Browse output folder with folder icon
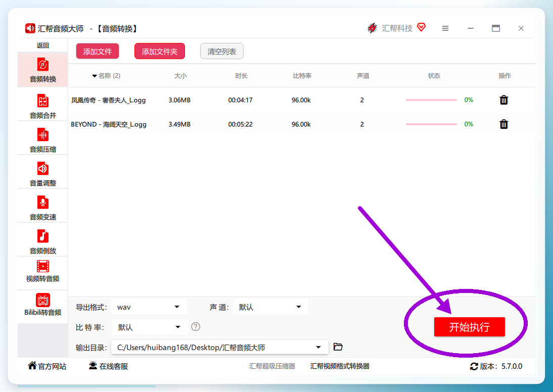 pyautogui.click(x=338, y=347)
